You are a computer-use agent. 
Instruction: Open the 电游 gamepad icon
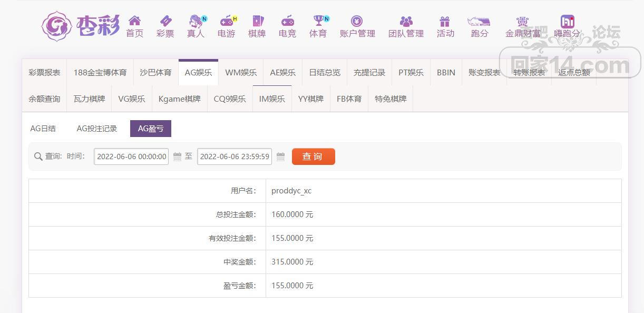point(226,21)
